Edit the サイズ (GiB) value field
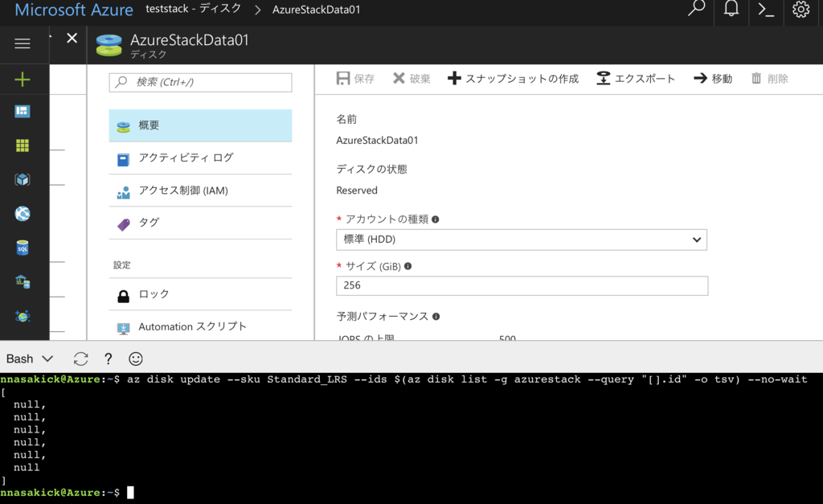This screenshot has height=504, width=823. (x=521, y=285)
